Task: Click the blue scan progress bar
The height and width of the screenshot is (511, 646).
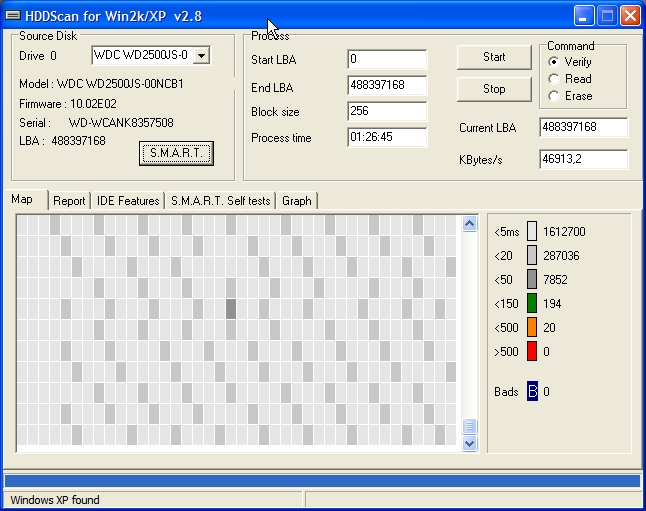Action: tap(322, 481)
